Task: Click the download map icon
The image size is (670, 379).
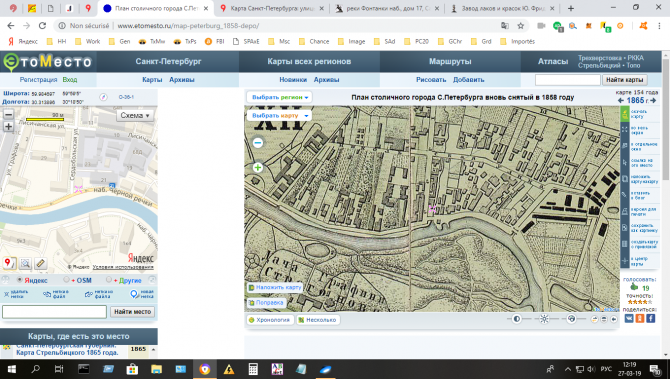Action: [x=625, y=114]
